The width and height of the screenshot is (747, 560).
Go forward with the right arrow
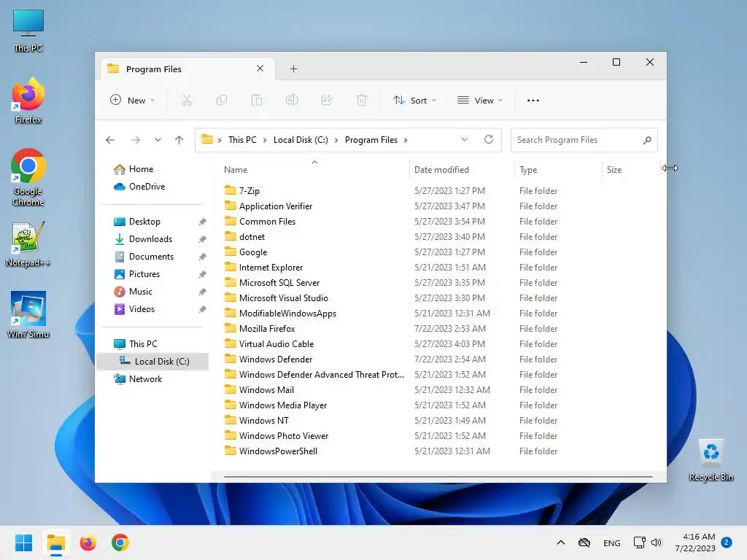(136, 140)
